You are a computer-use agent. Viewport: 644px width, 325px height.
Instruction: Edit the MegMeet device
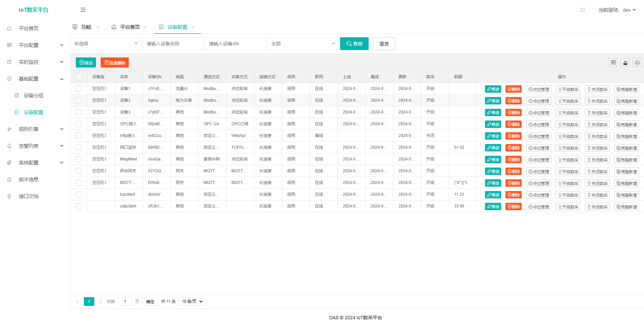493,159
